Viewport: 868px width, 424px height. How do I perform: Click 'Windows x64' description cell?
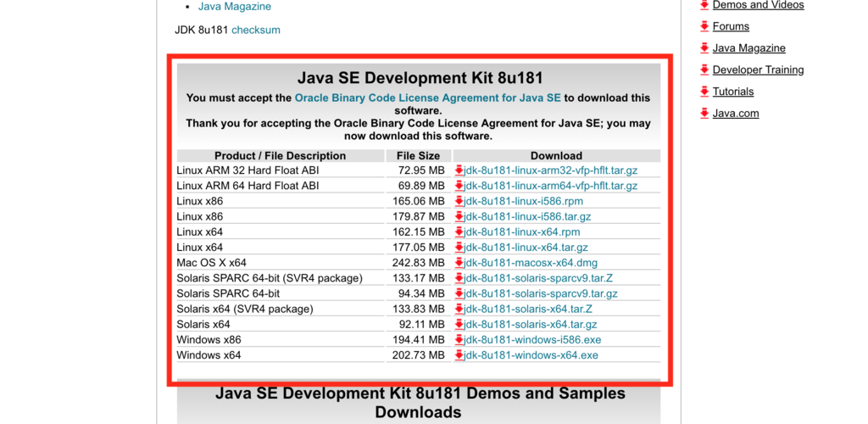pyautogui.click(x=209, y=355)
